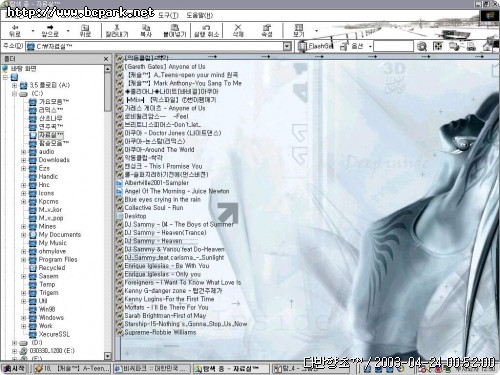Select the Temp folder in tree
The image size is (500, 375).
coord(47,284)
